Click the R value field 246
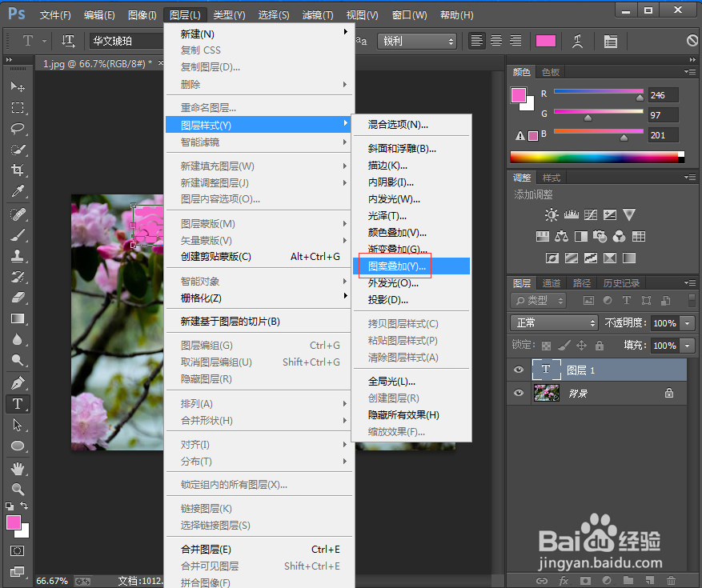 tap(664, 95)
